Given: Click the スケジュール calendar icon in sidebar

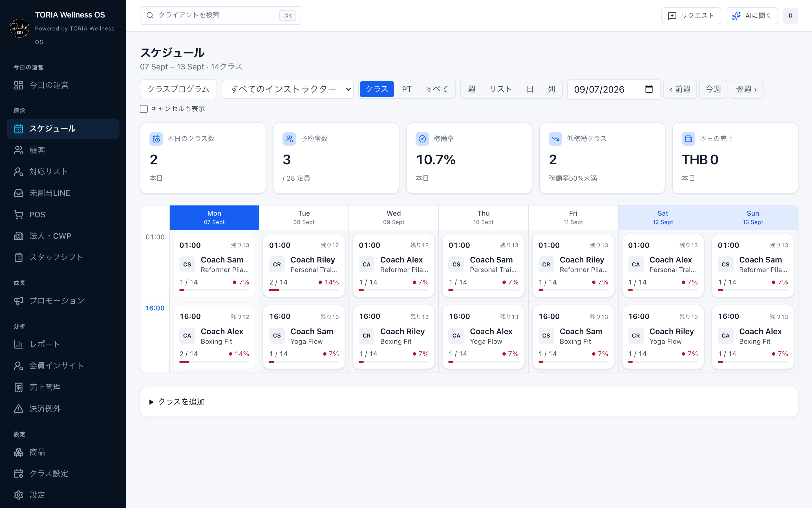Looking at the screenshot, I should 18,129.
